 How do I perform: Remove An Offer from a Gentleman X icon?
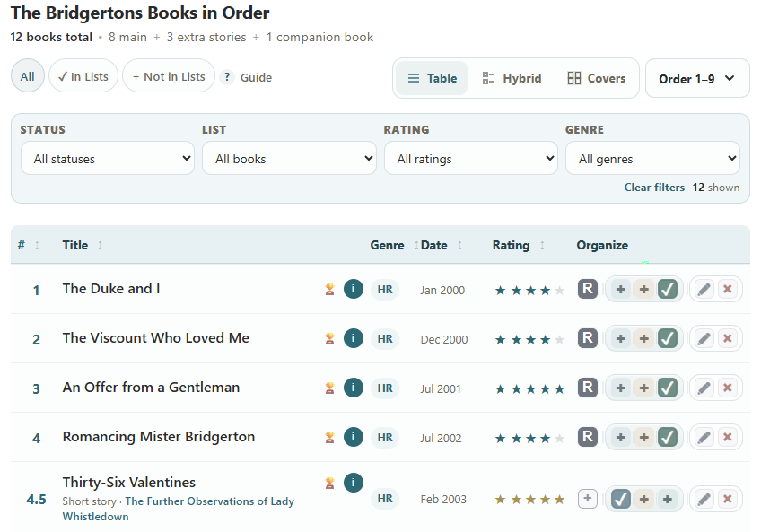728,388
